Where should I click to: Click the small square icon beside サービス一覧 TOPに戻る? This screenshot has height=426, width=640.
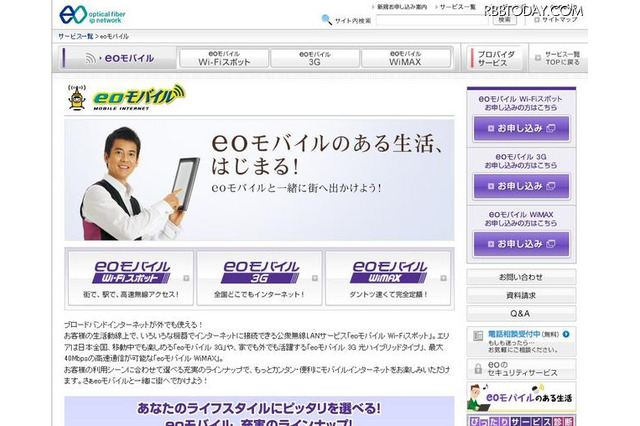click(x=538, y=58)
